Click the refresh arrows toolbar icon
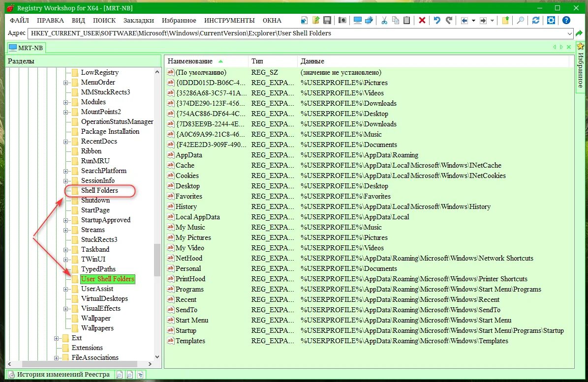 tap(535, 20)
